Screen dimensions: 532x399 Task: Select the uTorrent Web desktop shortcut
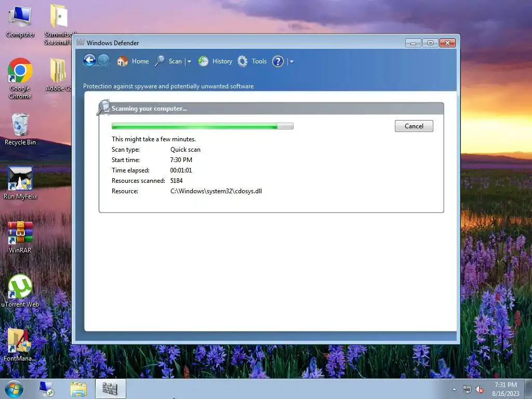tap(20, 291)
